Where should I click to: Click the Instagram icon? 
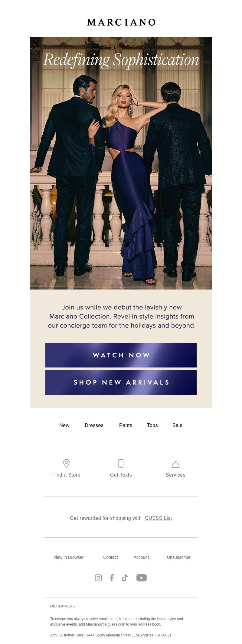(x=98, y=578)
